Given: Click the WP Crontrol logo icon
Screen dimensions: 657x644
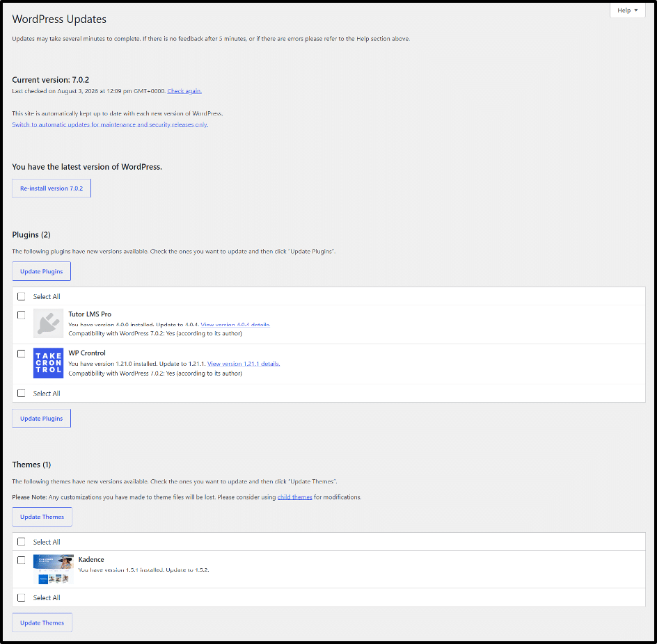Looking at the screenshot, I should (48, 363).
